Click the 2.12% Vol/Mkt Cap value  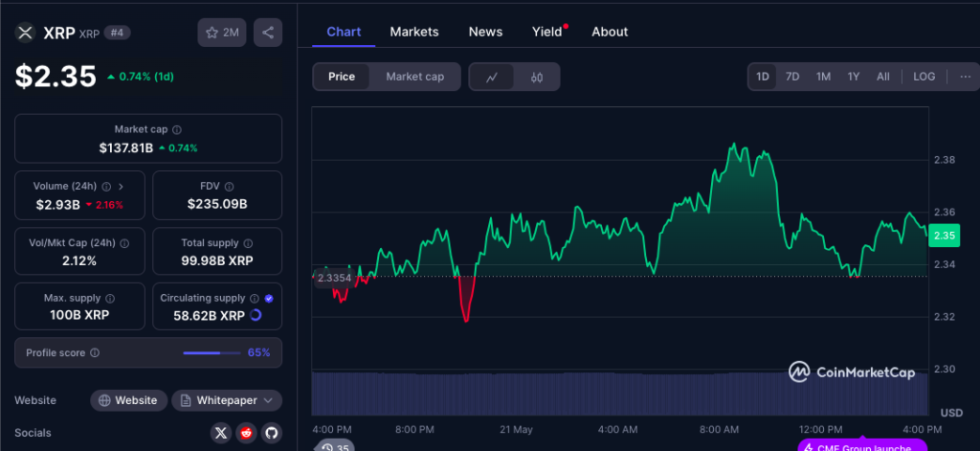(79, 260)
